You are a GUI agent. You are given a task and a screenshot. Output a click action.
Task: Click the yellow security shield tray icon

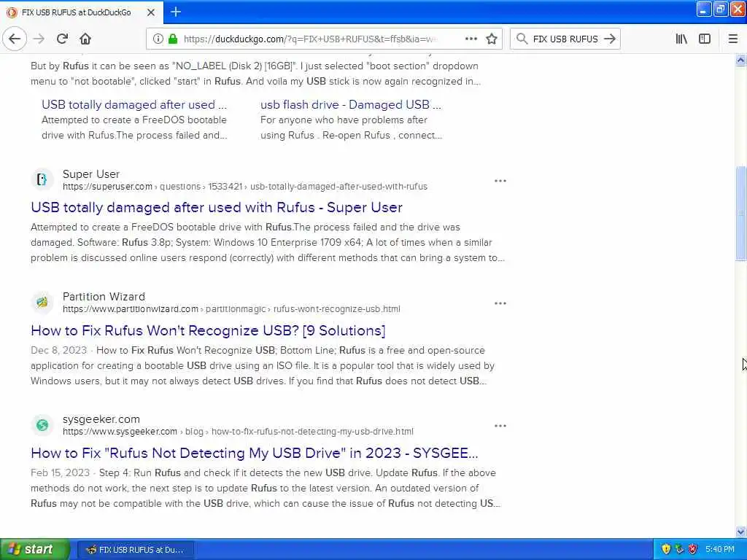666,550
